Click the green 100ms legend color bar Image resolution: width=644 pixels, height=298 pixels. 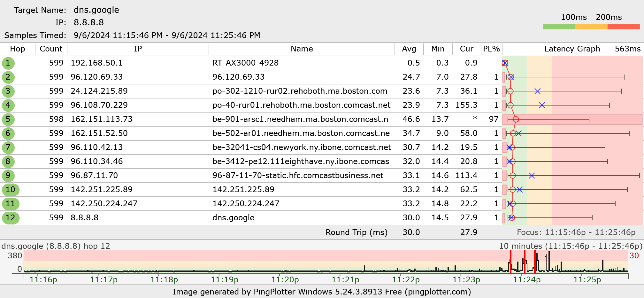pyautogui.click(x=559, y=27)
